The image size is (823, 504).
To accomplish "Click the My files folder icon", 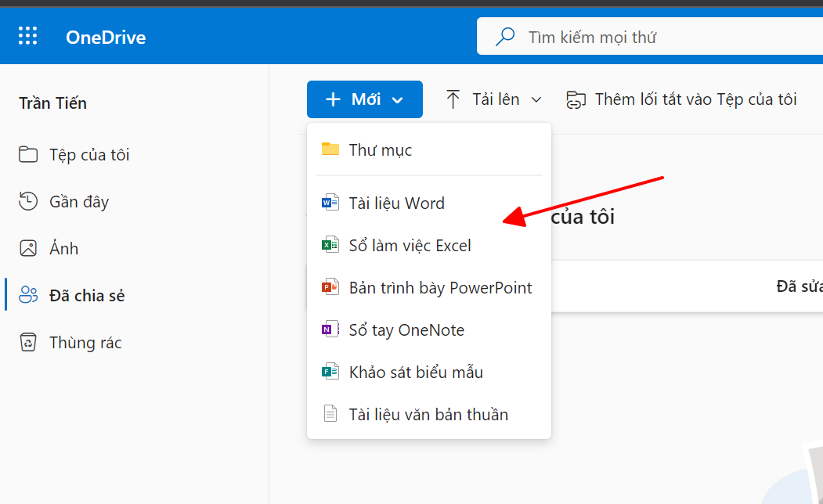I will click(x=28, y=154).
